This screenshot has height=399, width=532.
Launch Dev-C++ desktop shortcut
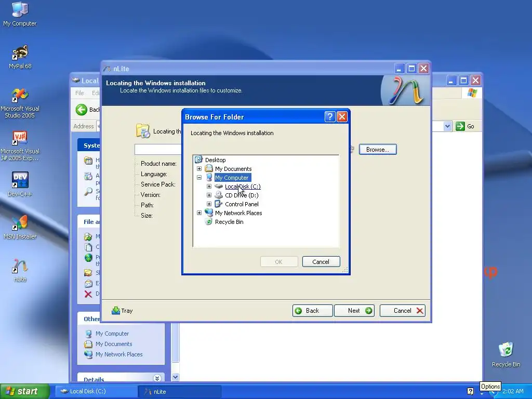pos(20,184)
